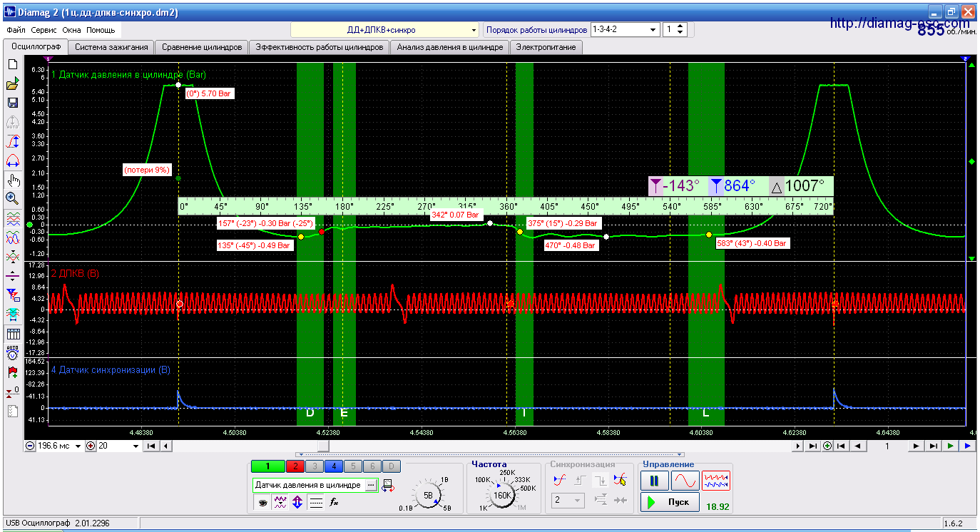Viewport: 980px width, 532px height.
Task: Save recording with the floppy disk icon
Action: pyautogui.click(x=12, y=103)
